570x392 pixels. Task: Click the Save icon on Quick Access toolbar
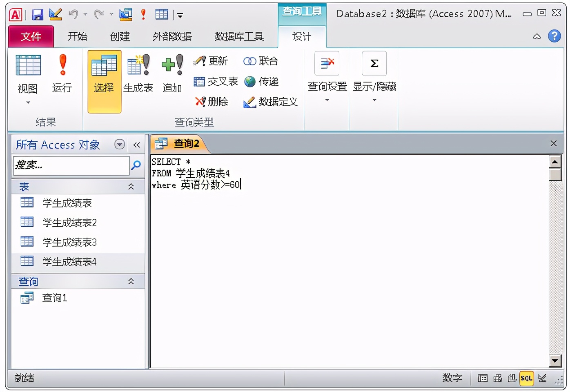[x=37, y=13]
